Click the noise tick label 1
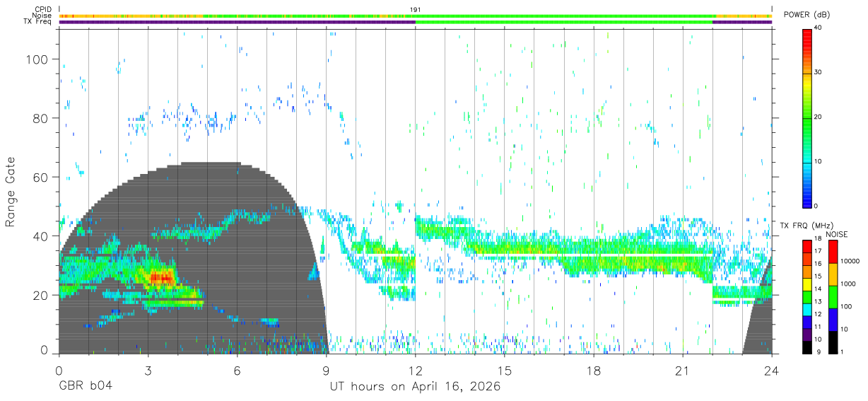Image resolution: width=868 pixels, height=401 pixels. click(x=843, y=351)
